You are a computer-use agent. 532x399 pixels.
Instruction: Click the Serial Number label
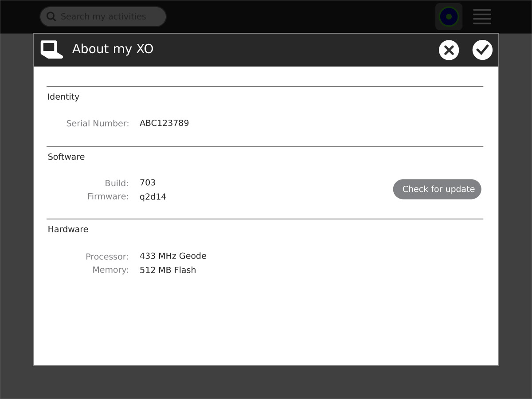pos(98,124)
